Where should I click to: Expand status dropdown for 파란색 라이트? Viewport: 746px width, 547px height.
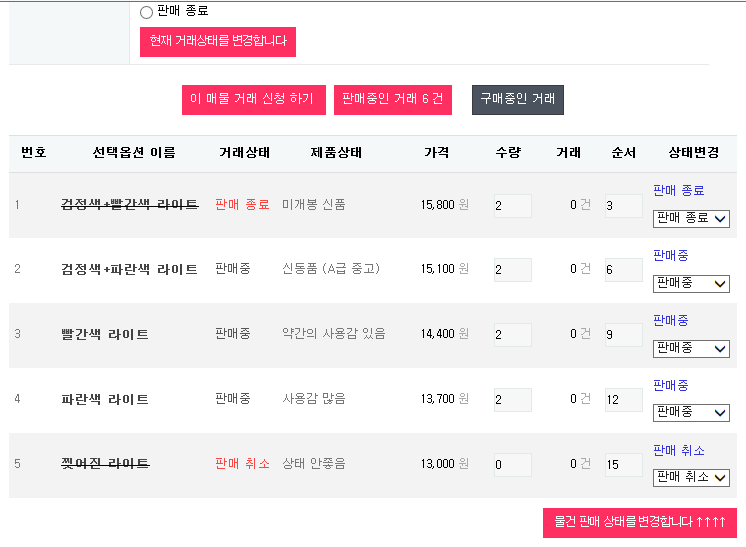point(691,412)
